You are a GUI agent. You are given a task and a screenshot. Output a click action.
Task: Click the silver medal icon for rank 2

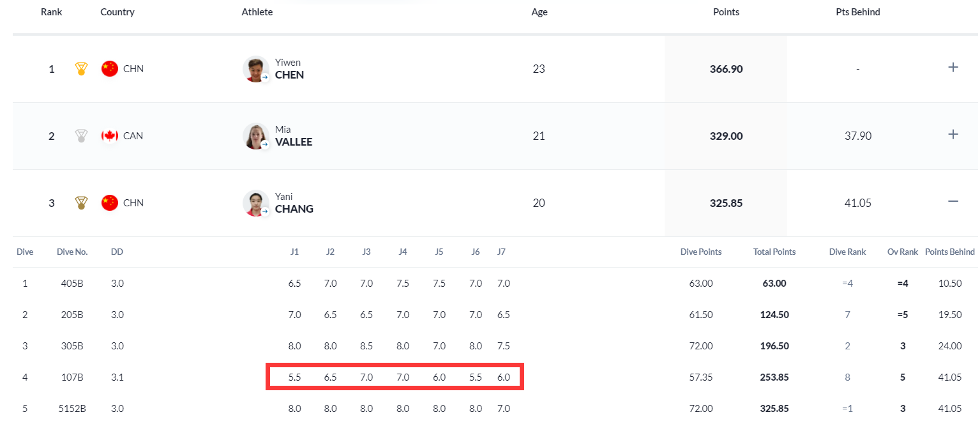click(81, 135)
